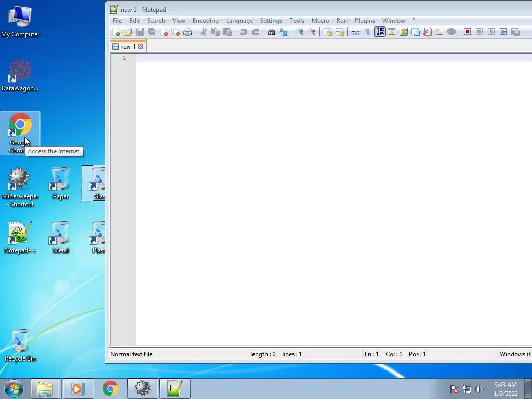Toggle Word Wrap in the toolbar
Screen dimensions: 532x399
point(355,32)
